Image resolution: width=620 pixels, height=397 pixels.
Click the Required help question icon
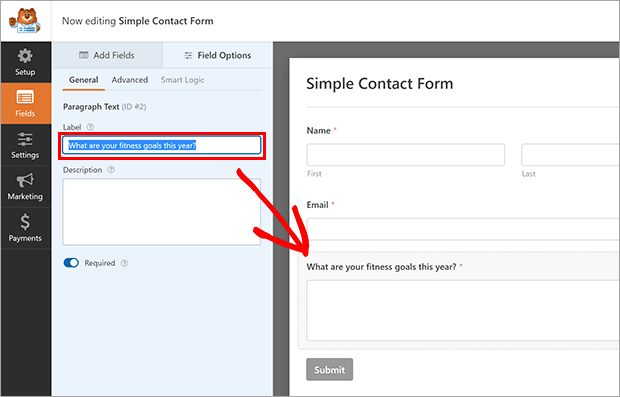click(x=124, y=263)
